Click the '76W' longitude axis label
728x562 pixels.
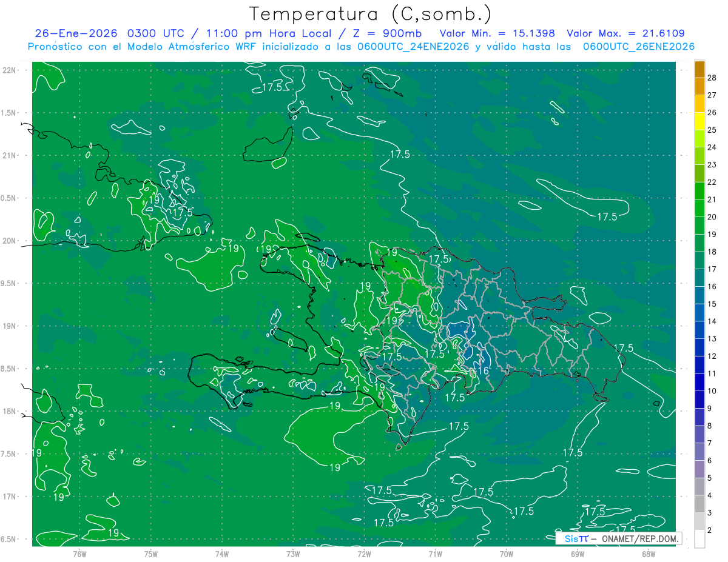tap(79, 554)
